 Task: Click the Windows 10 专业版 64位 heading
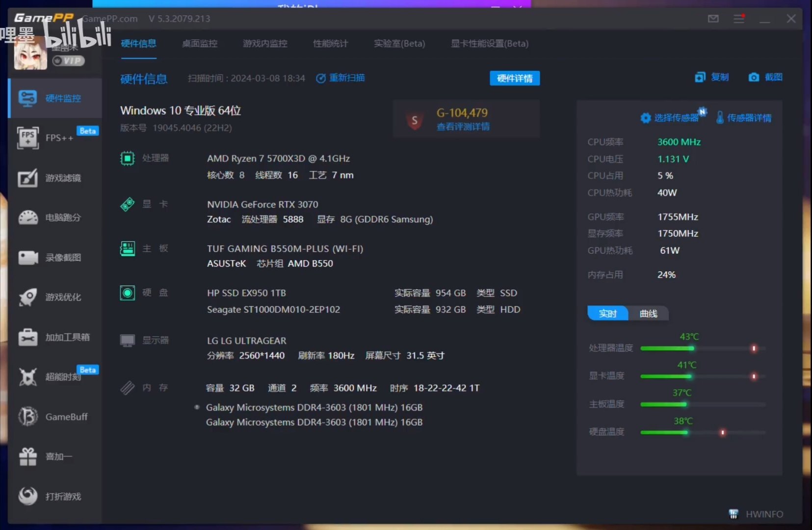[181, 110]
